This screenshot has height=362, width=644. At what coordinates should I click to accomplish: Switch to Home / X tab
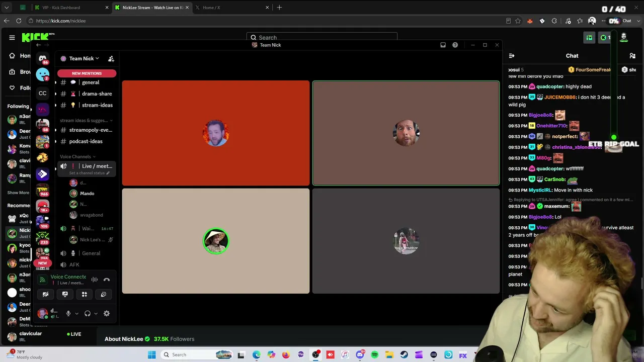pos(232,8)
